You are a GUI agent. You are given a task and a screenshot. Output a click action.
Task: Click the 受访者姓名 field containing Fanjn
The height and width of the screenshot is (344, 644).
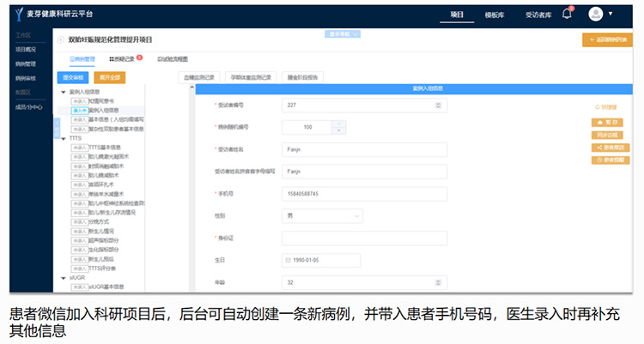pos(364,149)
